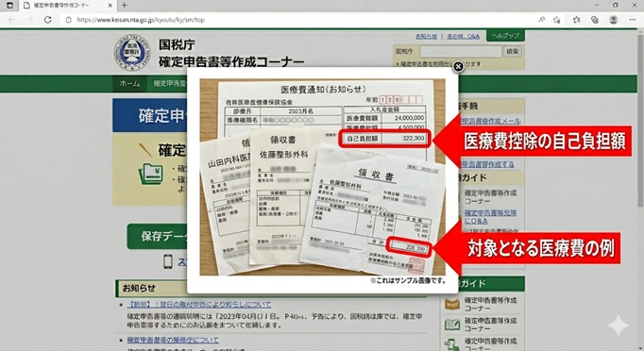Viewport: 644px width, 351px height.
Task: Open the browser profile icon
Action: 613,20
